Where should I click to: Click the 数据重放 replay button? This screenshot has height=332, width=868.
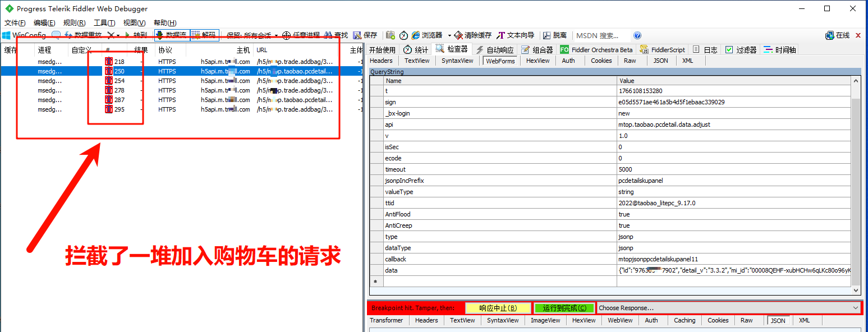pyautogui.click(x=83, y=35)
